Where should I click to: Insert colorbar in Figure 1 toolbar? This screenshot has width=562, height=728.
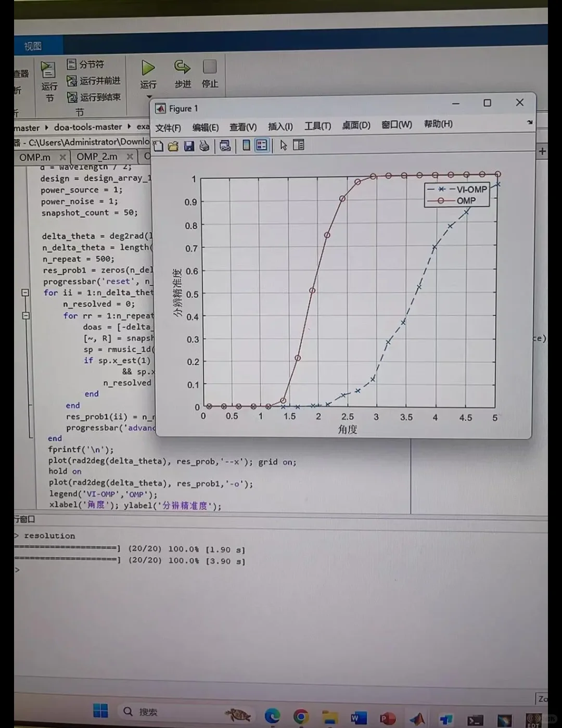(246, 145)
